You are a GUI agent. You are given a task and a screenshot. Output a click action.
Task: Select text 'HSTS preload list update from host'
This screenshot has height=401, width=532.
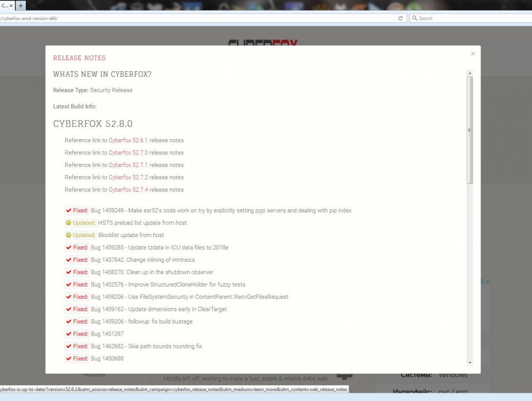coord(142,223)
